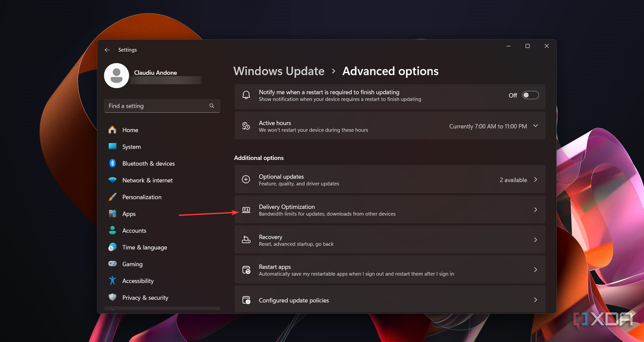Open Recovery via its chevron
The image size is (644, 342).
(x=536, y=240)
